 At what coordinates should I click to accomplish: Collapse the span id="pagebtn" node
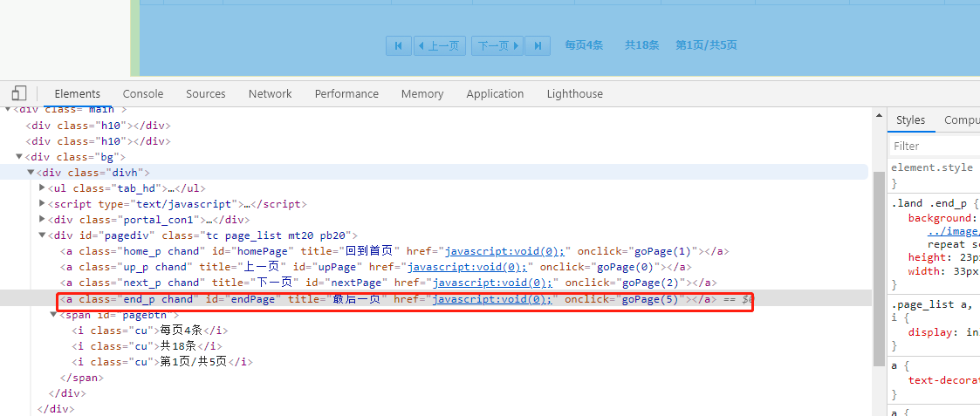[x=53, y=315]
